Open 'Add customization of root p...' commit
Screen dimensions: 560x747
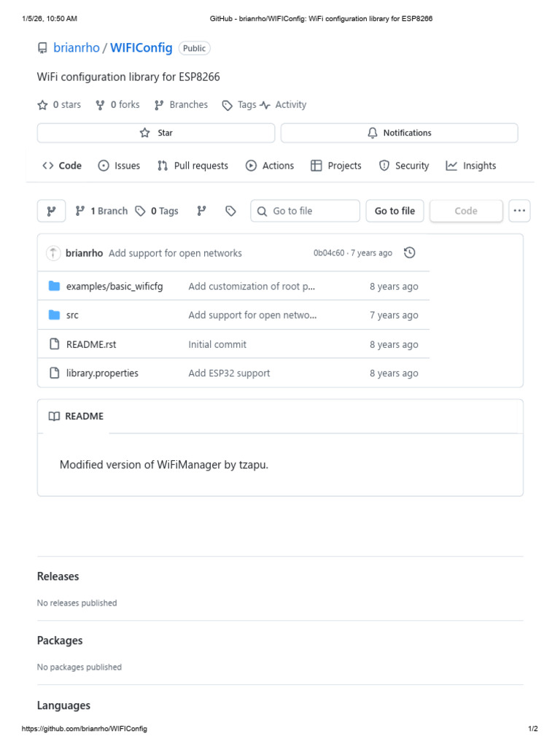(252, 286)
